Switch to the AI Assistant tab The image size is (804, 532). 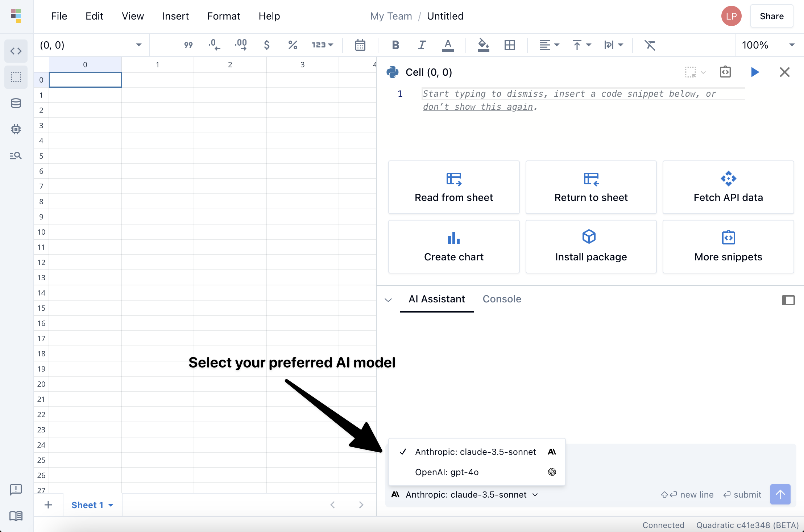coord(437,299)
